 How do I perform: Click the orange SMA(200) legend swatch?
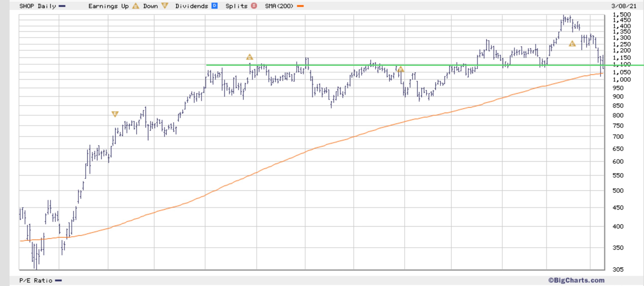coord(300,6)
